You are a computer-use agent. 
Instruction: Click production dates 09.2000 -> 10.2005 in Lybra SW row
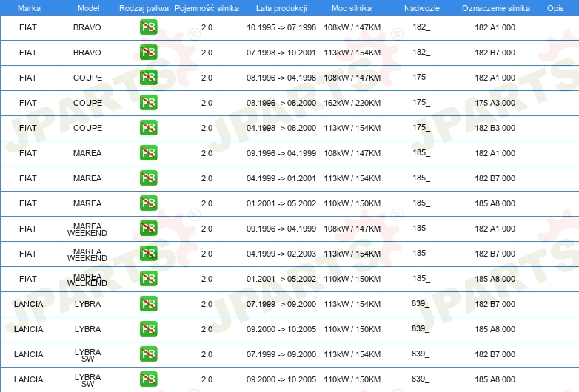pyautogui.click(x=281, y=379)
